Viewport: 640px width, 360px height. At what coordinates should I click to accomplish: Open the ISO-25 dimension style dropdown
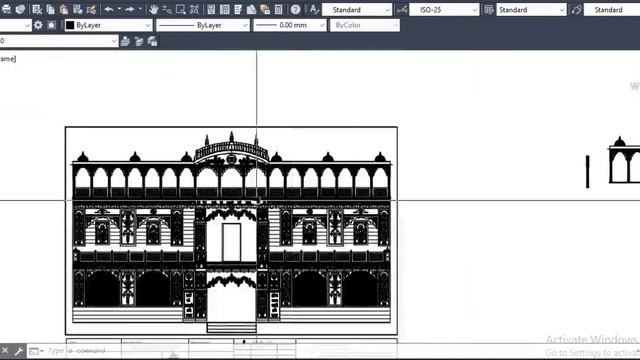pyautogui.click(x=444, y=9)
